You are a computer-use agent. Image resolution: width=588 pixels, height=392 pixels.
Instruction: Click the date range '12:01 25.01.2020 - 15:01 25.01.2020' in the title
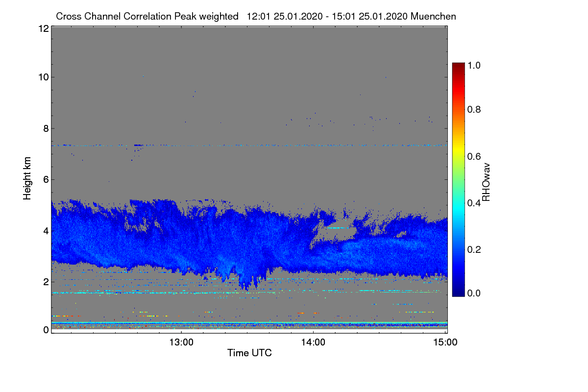pos(328,16)
